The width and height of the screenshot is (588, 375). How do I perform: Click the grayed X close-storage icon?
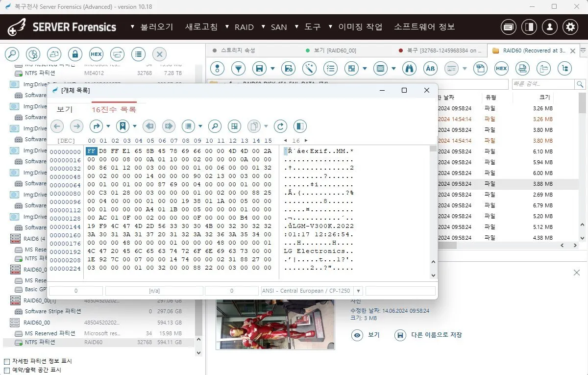click(160, 54)
